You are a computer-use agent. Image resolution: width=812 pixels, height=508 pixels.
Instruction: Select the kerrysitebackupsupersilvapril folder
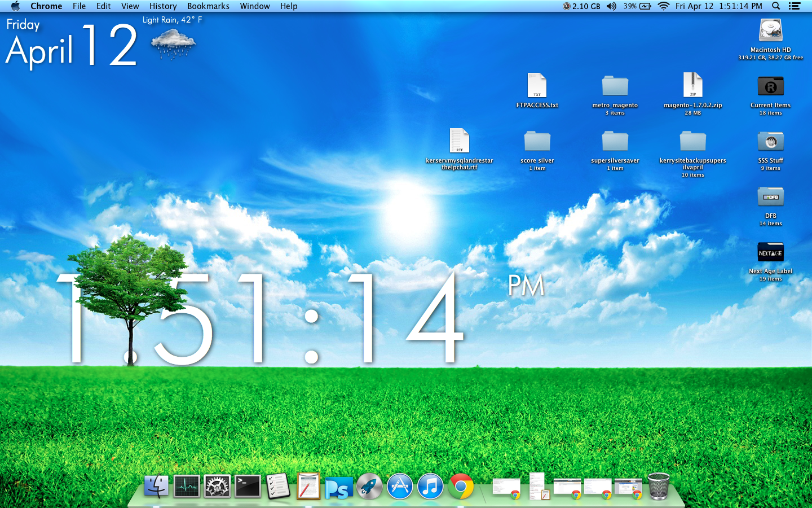pos(693,141)
